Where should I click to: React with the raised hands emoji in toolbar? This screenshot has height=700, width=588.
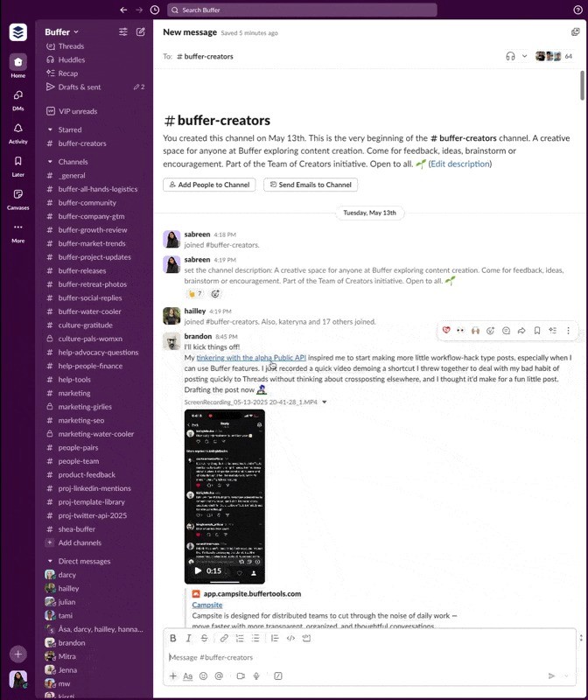pos(475,331)
